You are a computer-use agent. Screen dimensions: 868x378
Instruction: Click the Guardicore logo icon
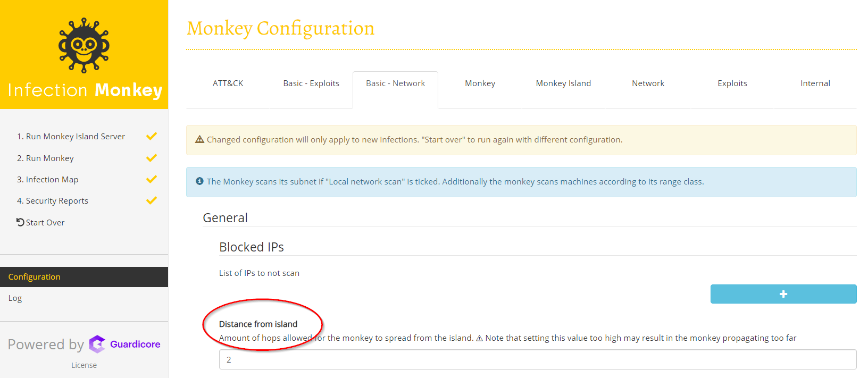(x=97, y=345)
